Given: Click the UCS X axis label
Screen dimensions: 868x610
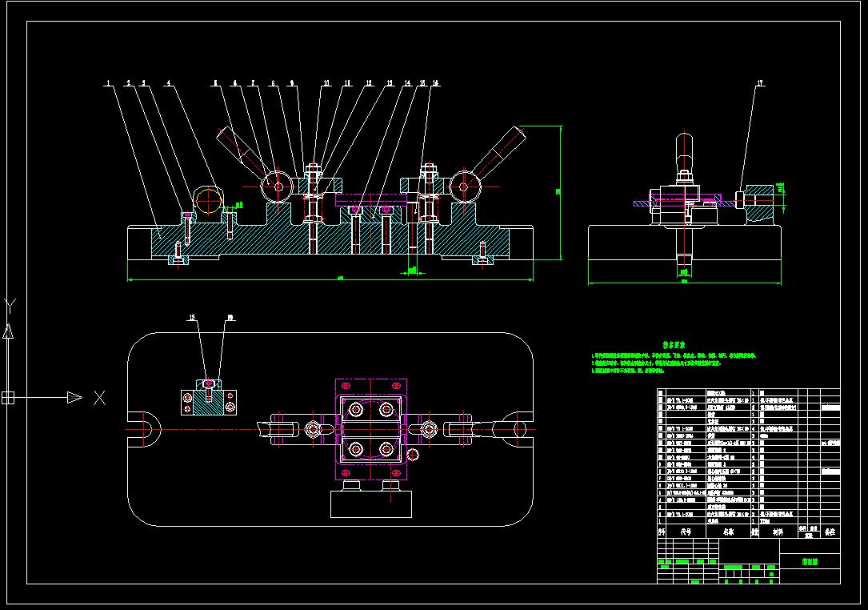Looking at the screenshot, I should click(99, 398).
